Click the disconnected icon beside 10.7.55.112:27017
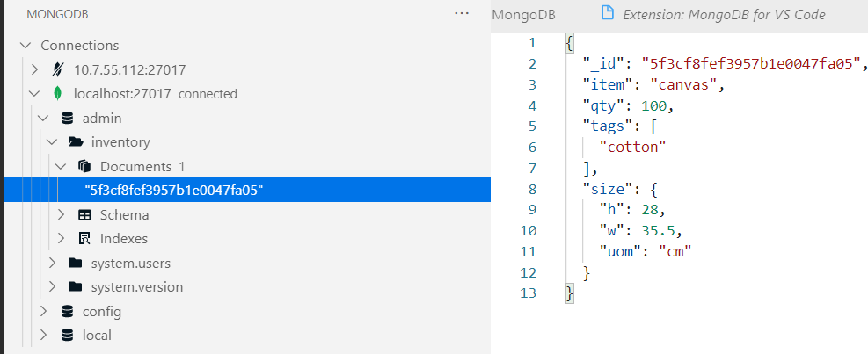The height and width of the screenshot is (354, 868). click(57, 69)
